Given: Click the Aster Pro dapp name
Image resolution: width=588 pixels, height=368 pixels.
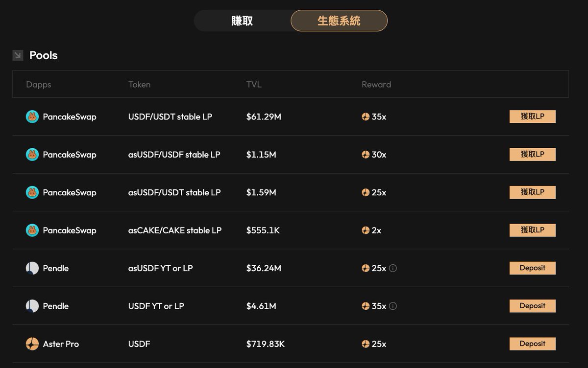Looking at the screenshot, I should tap(61, 344).
